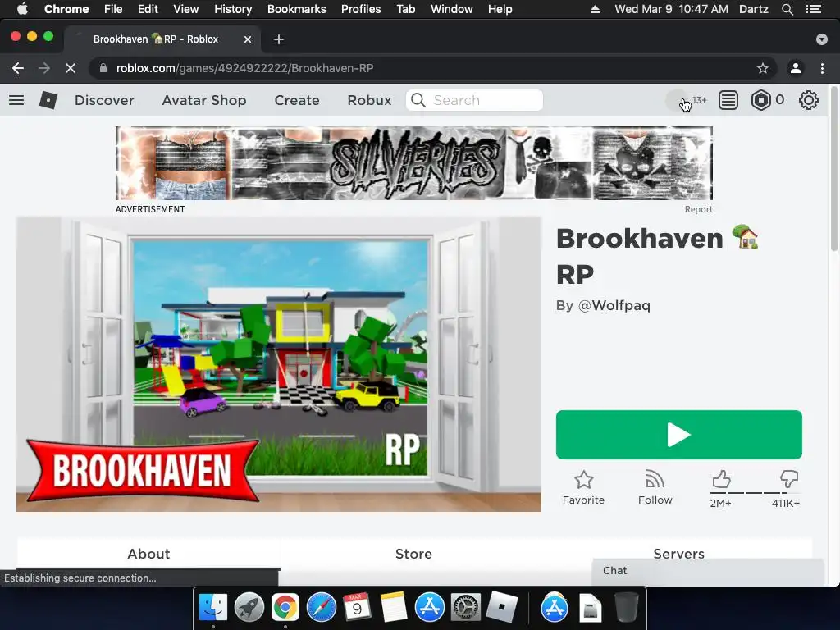Click the Brookhaven game thumbnail image
840x630 pixels.
pyautogui.click(x=279, y=363)
